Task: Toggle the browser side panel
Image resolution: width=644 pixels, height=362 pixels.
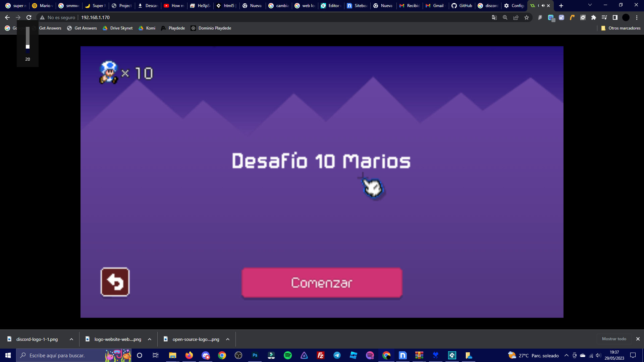Action: coord(615,17)
